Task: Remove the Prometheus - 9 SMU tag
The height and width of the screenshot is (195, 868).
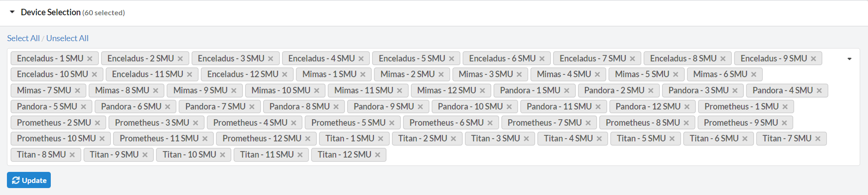Action: coord(784,123)
